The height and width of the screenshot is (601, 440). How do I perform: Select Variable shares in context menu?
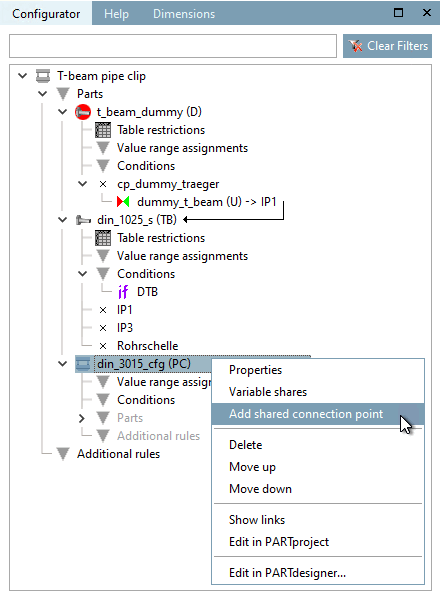pyautogui.click(x=268, y=392)
